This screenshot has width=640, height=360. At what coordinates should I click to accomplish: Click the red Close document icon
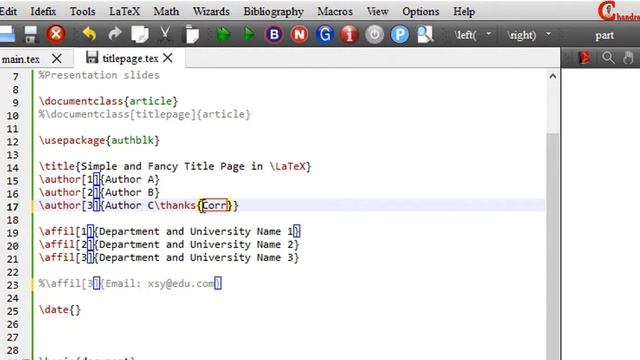56,34
